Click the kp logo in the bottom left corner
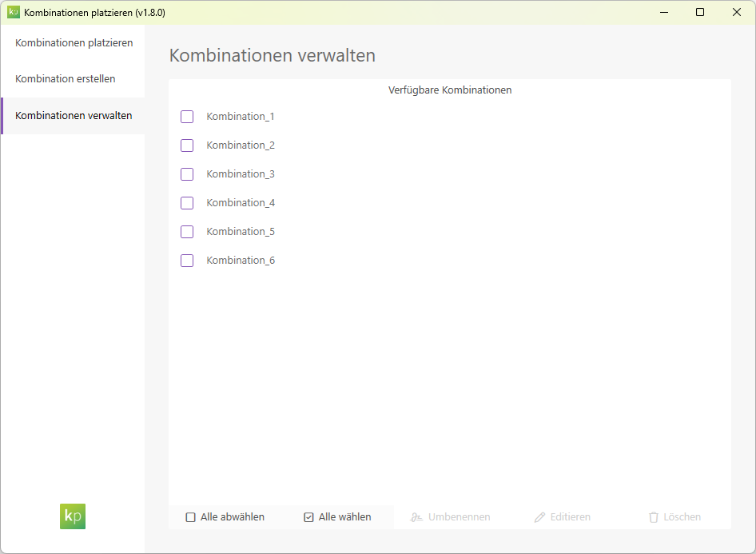Screen dimensions: 756x554 click(x=72, y=516)
